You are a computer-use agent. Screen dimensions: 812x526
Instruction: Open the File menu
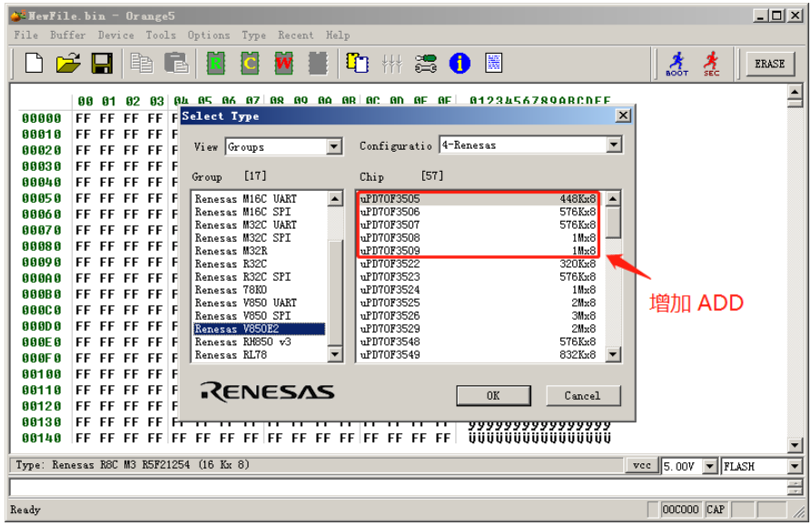pyautogui.click(x=26, y=35)
